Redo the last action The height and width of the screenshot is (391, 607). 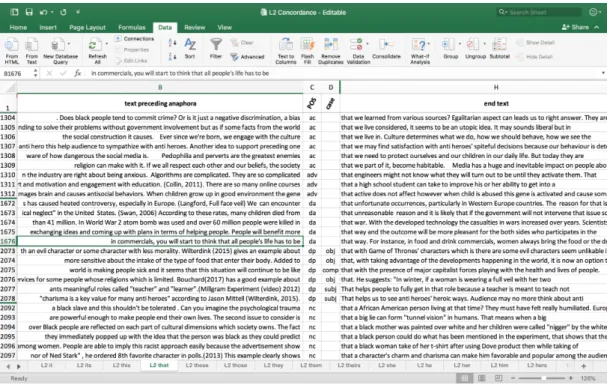63,12
